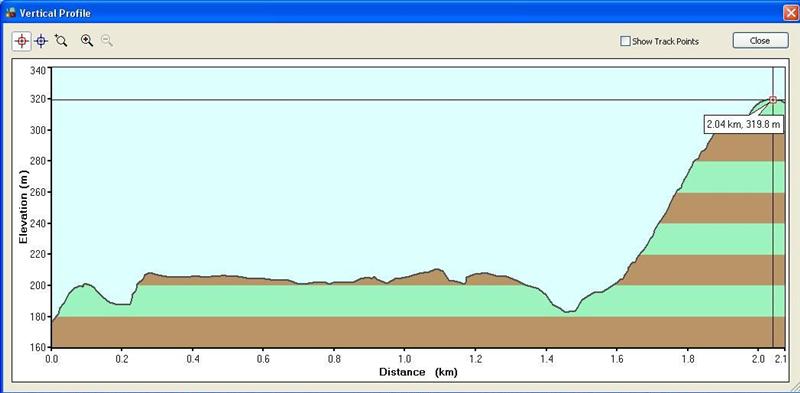This screenshot has height=393, width=800.
Task: Click the Vertical Profile window title text
Action: 55,13
